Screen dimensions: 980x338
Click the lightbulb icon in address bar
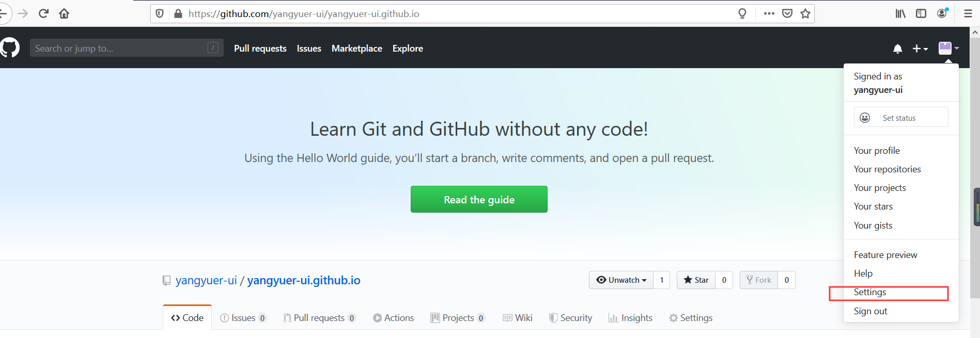click(x=742, y=13)
